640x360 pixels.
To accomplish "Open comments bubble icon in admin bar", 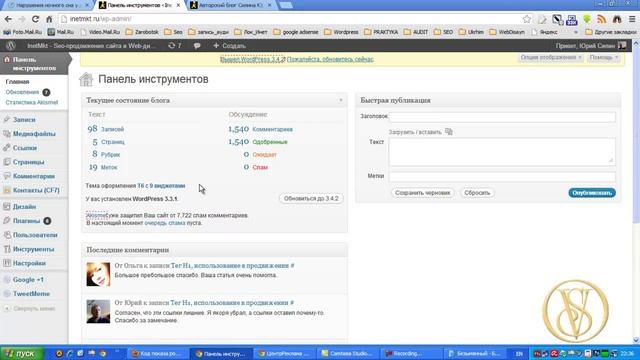I will pyautogui.click(x=197, y=46).
